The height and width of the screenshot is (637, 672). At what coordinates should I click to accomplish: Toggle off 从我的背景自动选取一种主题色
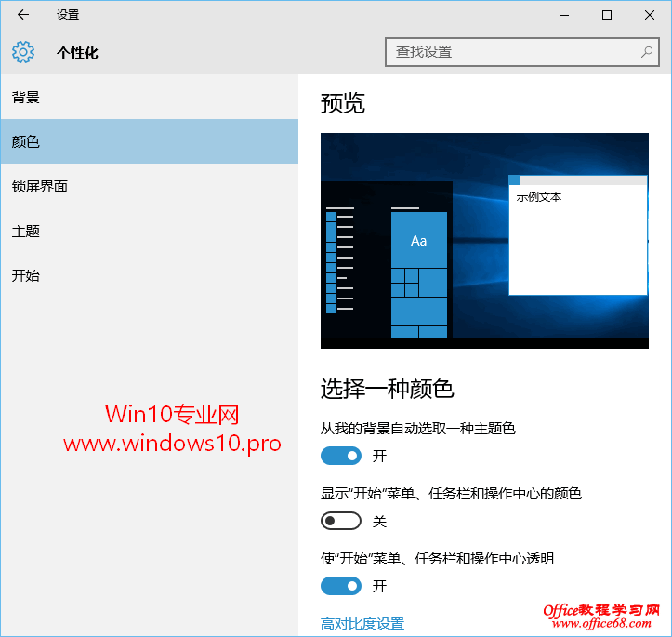coord(341,456)
